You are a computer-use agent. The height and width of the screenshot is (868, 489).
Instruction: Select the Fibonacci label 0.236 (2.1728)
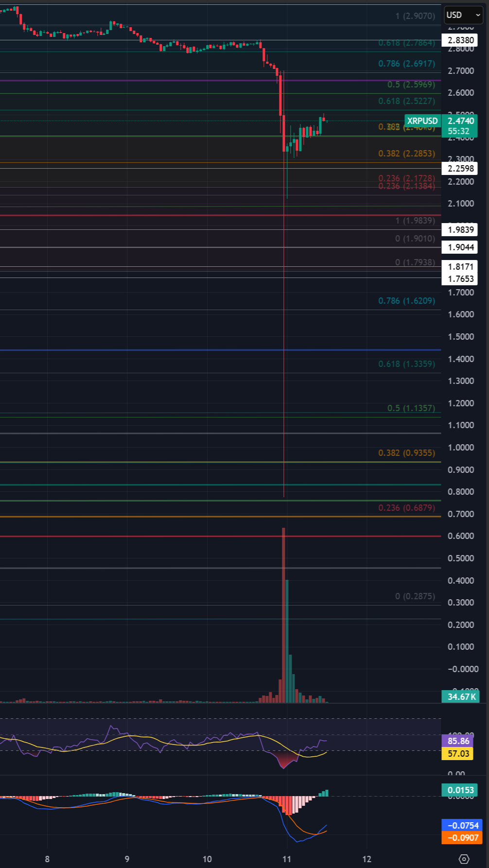point(407,178)
